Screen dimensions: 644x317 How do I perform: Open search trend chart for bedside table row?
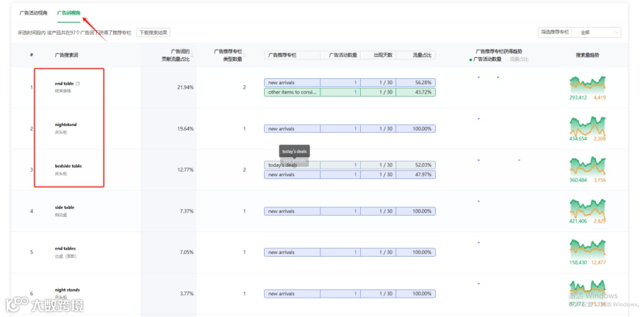(587, 167)
